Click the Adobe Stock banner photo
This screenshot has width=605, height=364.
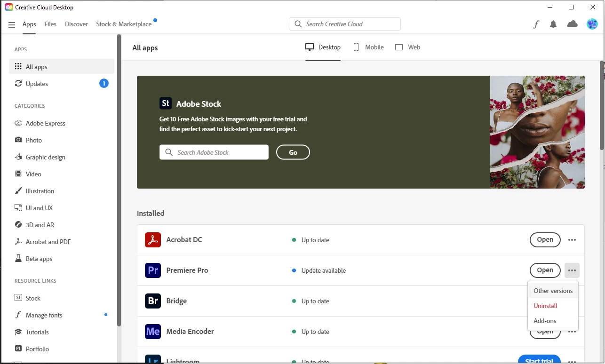(x=537, y=132)
